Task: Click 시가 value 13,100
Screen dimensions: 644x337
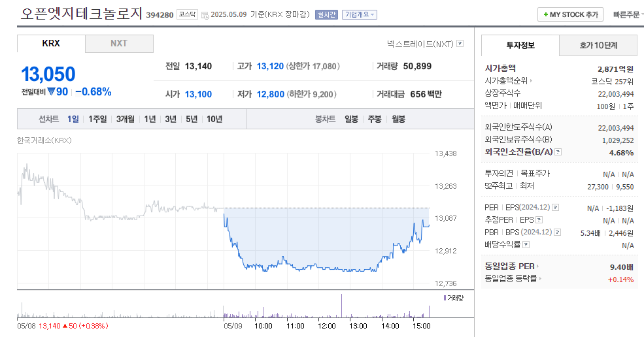Action: pos(198,94)
